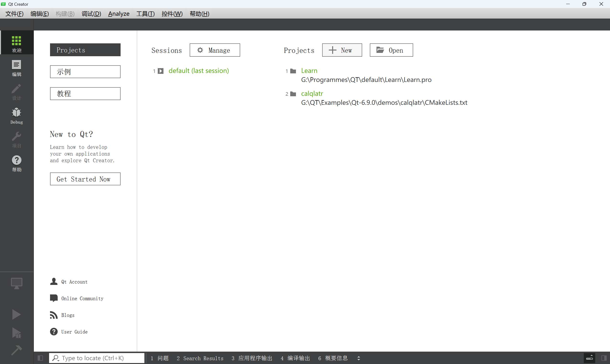Open the 帮助(H) menu
Image resolution: width=610 pixels, height=364 pixels.
(x=199, y=14)
